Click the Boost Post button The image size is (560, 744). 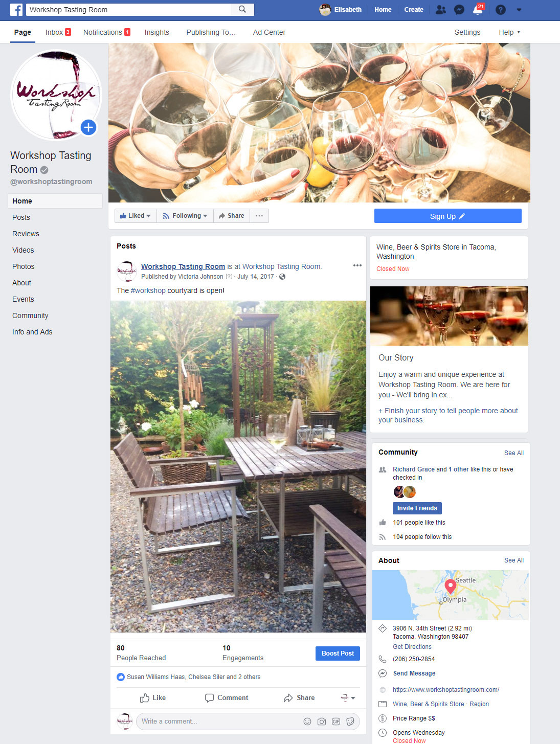pos(338,653)
